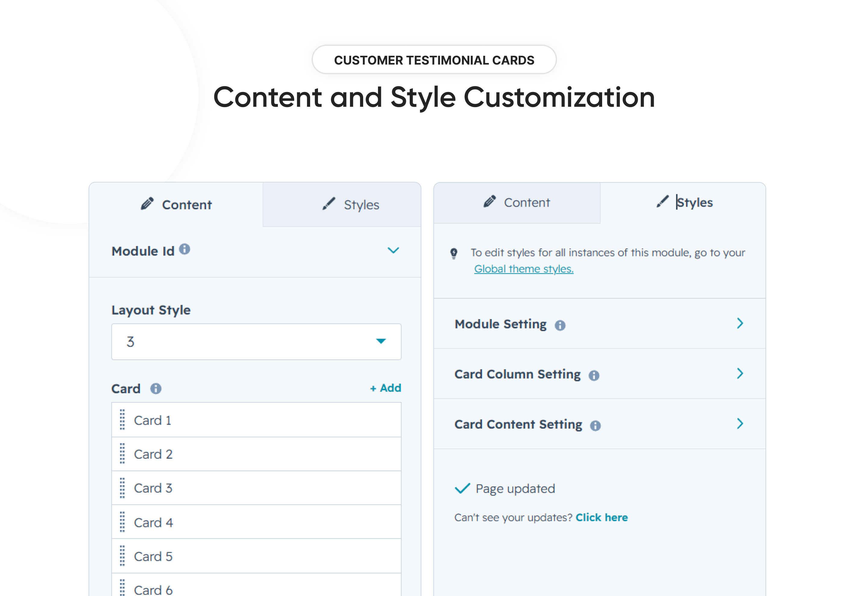868x596 pixels.
Task: Expand the Module Id section chevron
Action: 393,250
